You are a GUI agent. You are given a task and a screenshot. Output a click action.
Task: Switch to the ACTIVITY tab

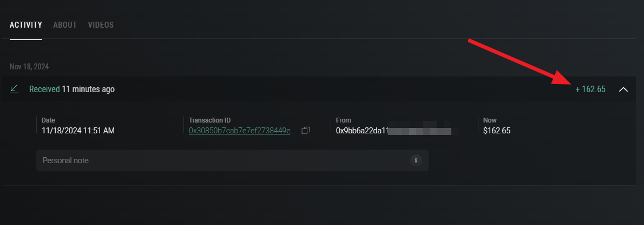point(26,25)
